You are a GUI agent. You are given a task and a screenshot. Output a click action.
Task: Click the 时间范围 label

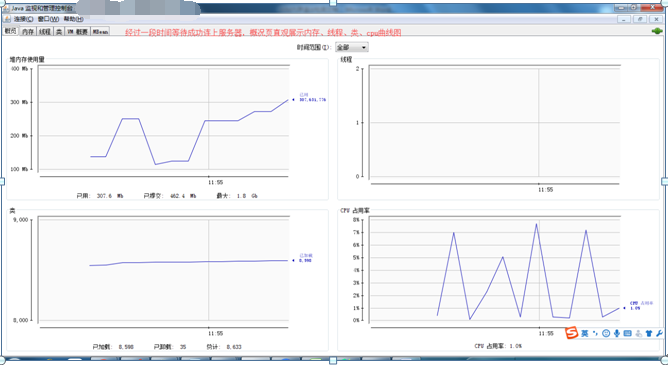tap(314, 47)
